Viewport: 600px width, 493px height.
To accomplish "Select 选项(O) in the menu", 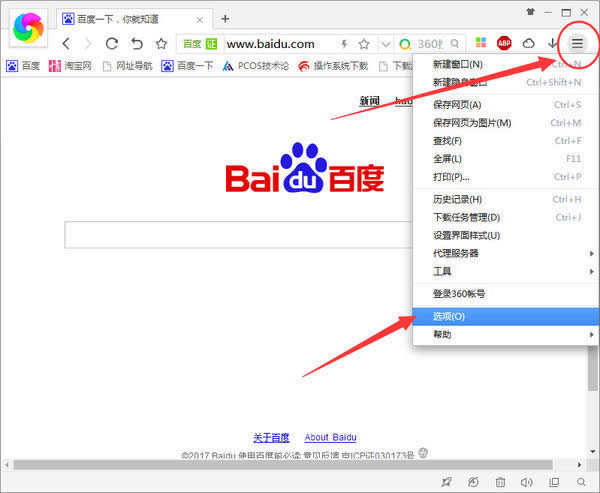I will tap(506, 317).
